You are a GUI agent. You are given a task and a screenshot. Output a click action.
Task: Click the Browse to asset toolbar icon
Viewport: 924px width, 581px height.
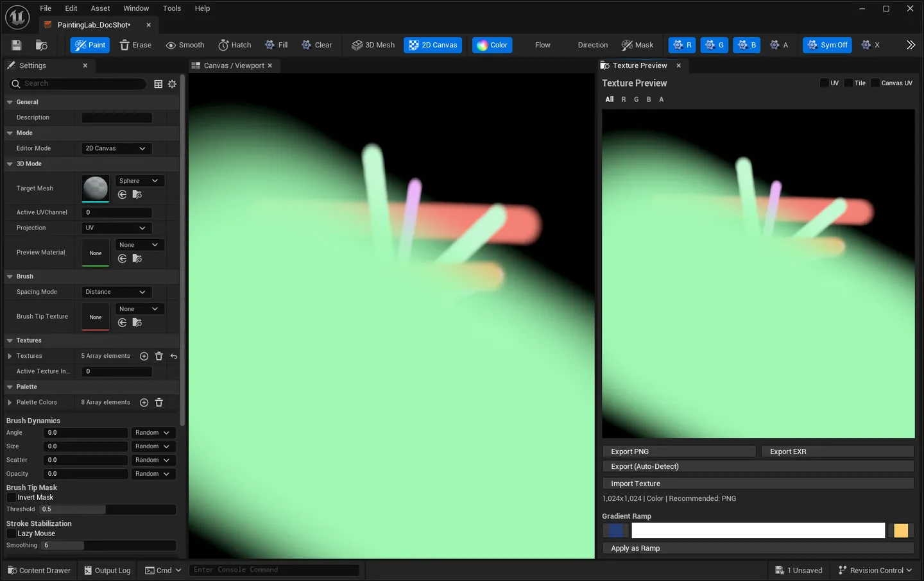coord(42,45)
